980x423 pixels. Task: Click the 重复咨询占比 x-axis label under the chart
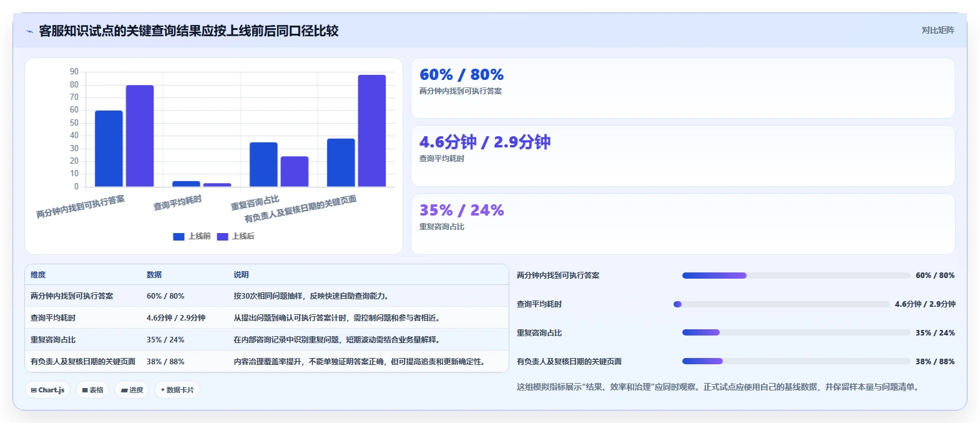255,203
